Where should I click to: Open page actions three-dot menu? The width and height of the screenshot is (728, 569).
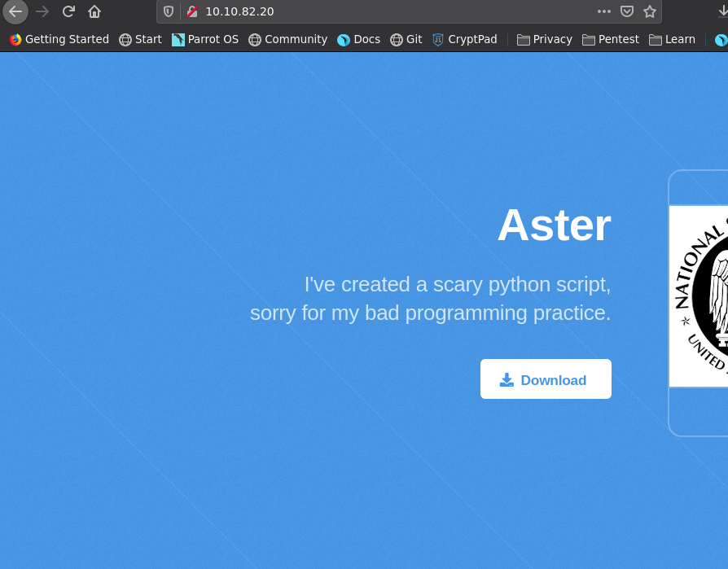[x=603, y=11]
